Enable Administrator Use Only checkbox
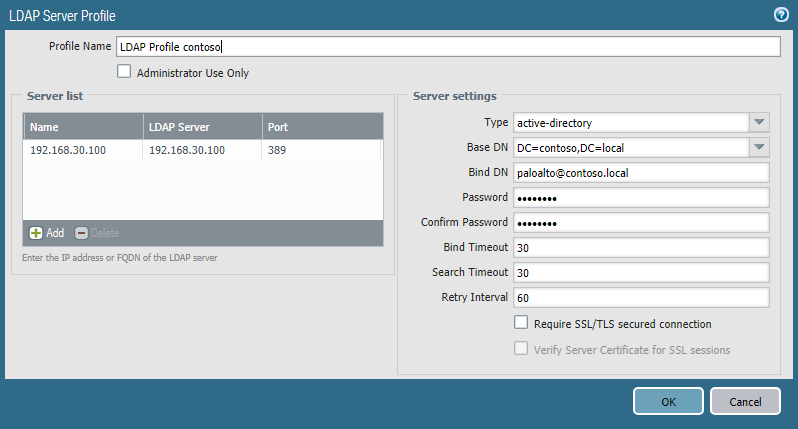This screenshot has height=429, width=798. (x=124, y=71)
